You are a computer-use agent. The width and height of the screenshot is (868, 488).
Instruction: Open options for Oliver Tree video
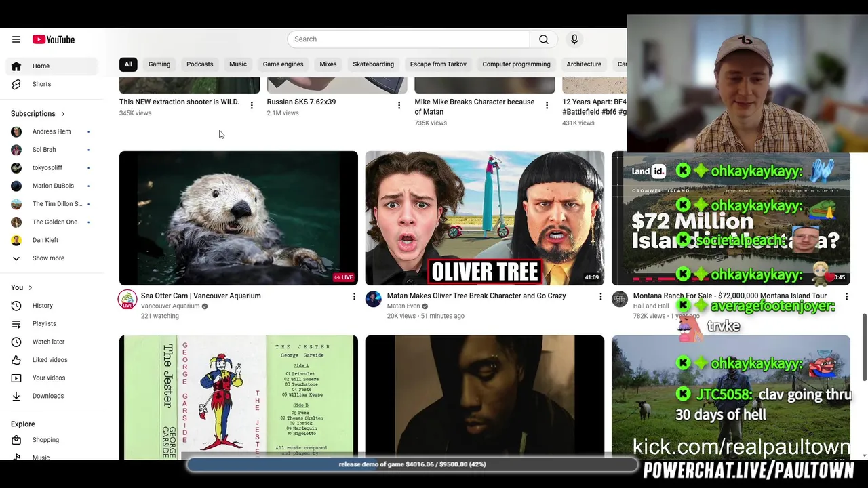click(x=600, y=296)
